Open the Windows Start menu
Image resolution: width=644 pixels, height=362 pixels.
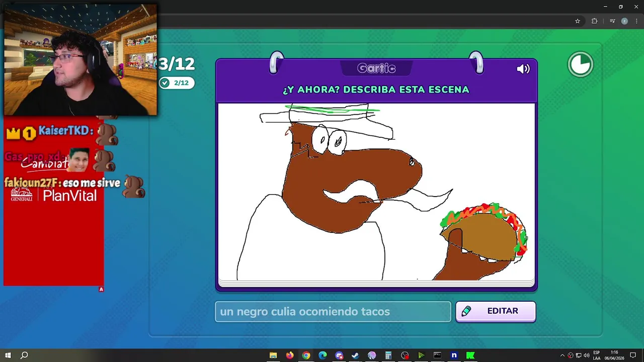[8, 355]
